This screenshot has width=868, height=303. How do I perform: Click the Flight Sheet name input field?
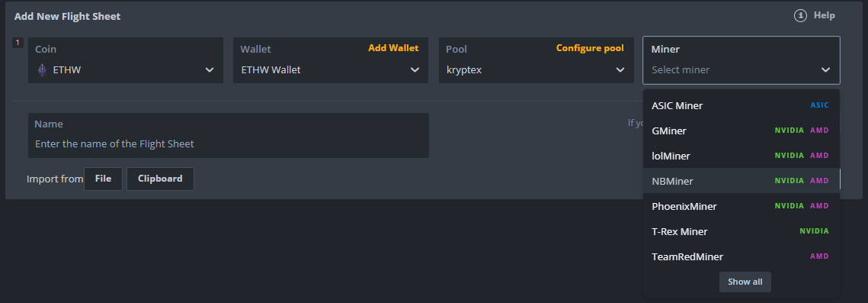229,136
